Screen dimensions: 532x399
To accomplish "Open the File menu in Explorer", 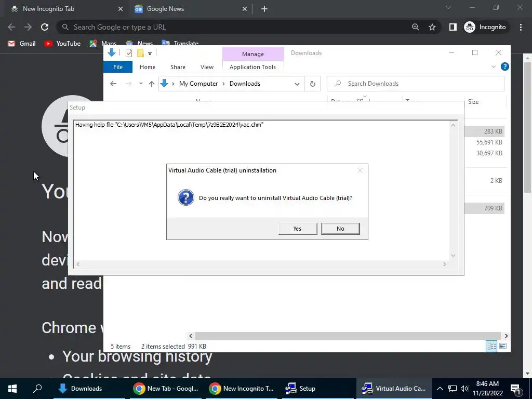I will (118, 67).
